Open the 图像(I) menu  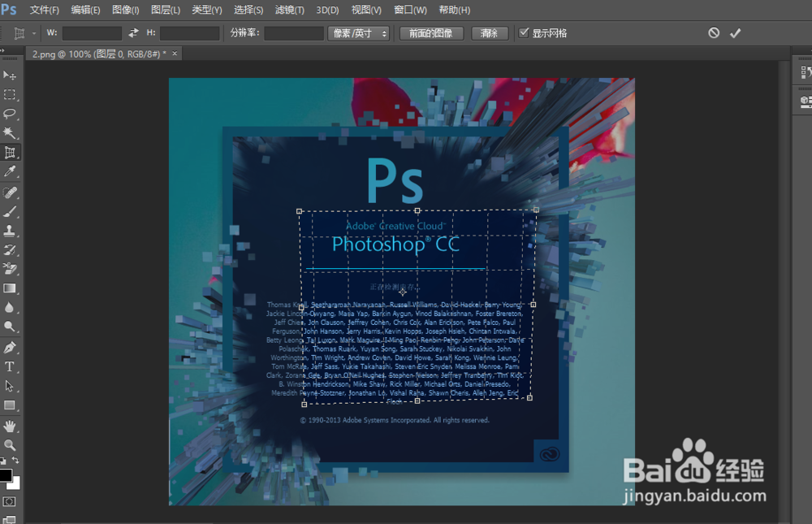[x=125, y=10]
